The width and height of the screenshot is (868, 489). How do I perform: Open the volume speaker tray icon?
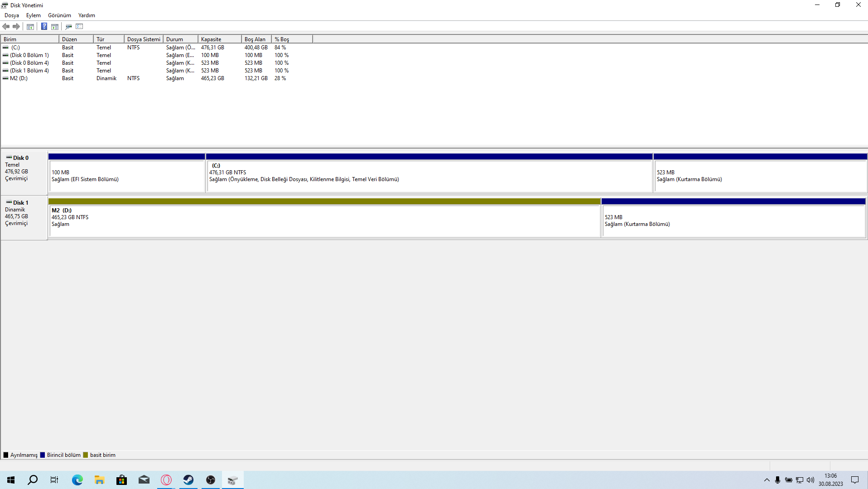(810, 480)
